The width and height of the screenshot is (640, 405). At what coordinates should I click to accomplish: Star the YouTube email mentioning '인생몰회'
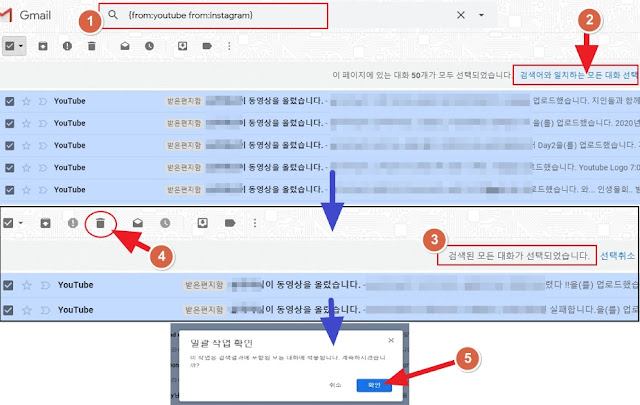[x=26, y=190]
